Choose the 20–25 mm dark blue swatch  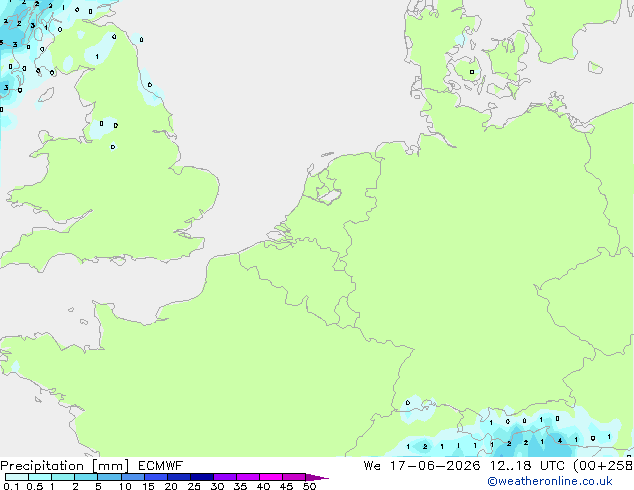(x=179, y=477)
